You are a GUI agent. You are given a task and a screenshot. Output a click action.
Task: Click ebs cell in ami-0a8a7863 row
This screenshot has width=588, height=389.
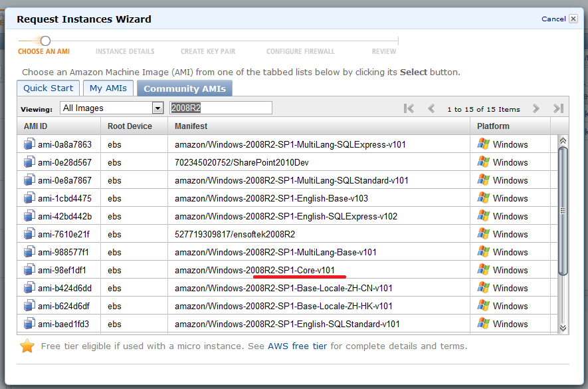point(114,144)
